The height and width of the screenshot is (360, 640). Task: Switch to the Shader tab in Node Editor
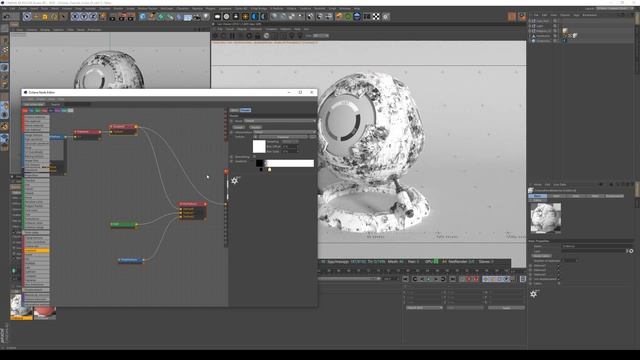pos(245,110)
